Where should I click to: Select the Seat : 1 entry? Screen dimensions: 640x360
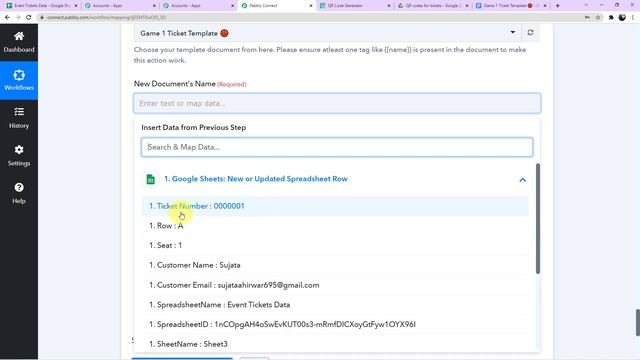[x=335, y=245]
